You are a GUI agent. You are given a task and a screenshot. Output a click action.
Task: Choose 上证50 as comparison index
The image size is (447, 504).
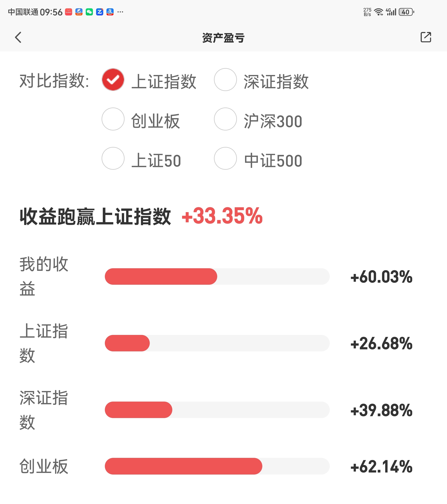coord(113,158)
